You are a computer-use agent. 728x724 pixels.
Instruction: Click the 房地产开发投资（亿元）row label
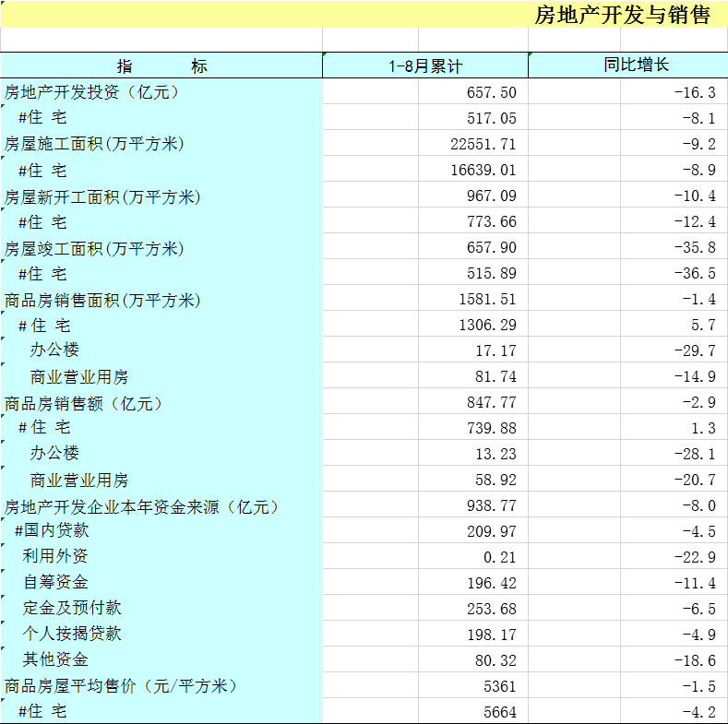pos(91,92)
